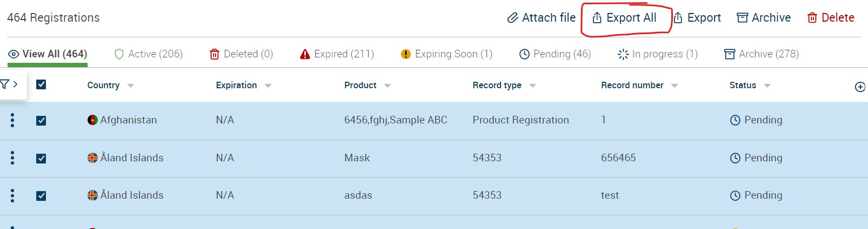Open Country column sort dropdown
Image resolution: width=868 pixels, height=229 pixels.
tap(130, 86)
